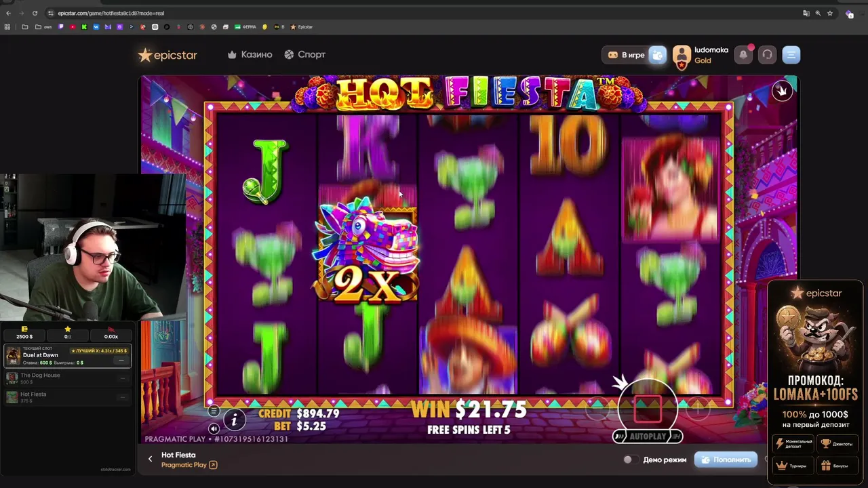The image size is (868, 488).
Task: Click the Джекпоты tile in promo banner
Action: [837, 444]
